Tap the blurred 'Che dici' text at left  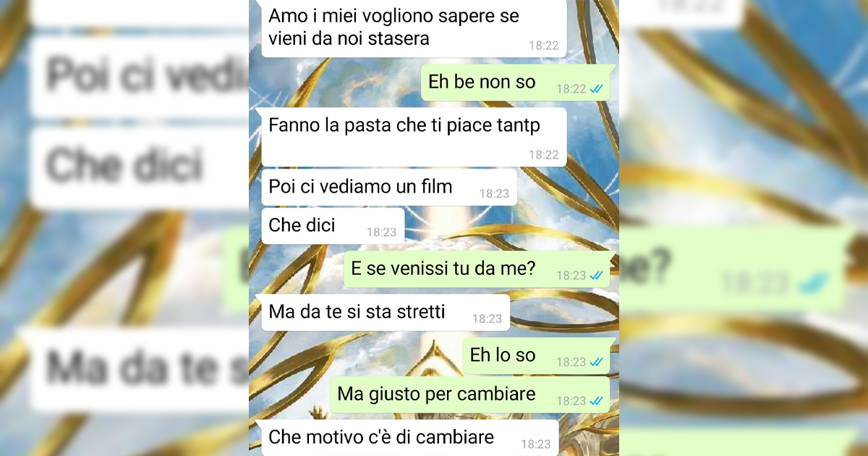123,168
